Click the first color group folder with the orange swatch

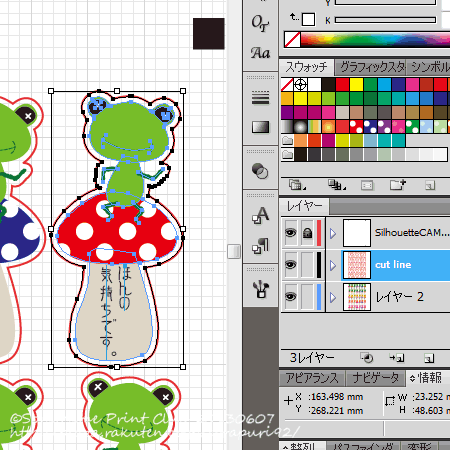[287, 140]
